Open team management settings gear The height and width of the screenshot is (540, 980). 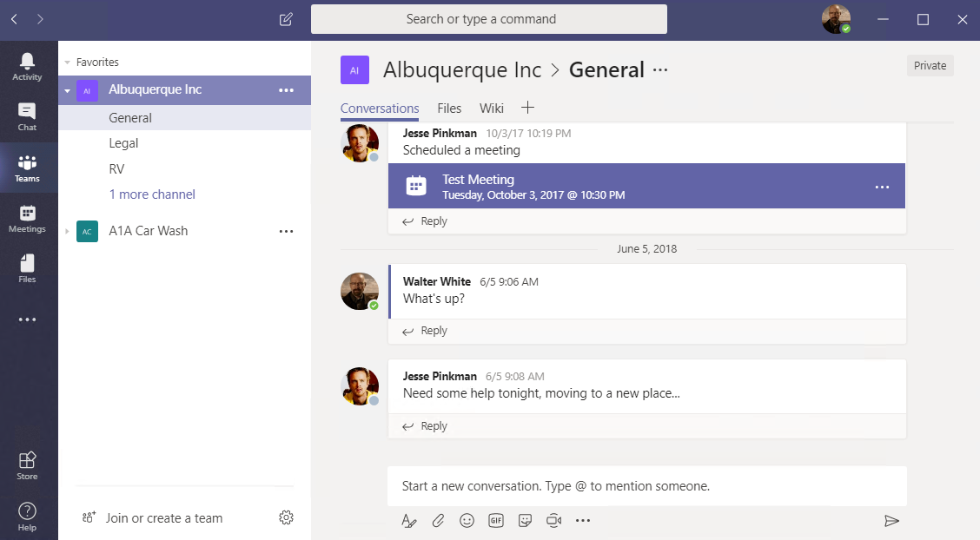click(x=286, y=517)
